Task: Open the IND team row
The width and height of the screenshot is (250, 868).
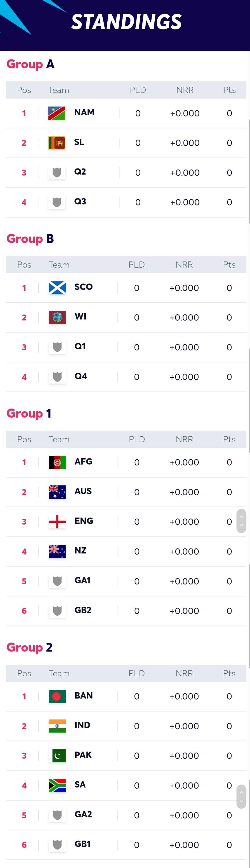Action: (x=126, y=726)
